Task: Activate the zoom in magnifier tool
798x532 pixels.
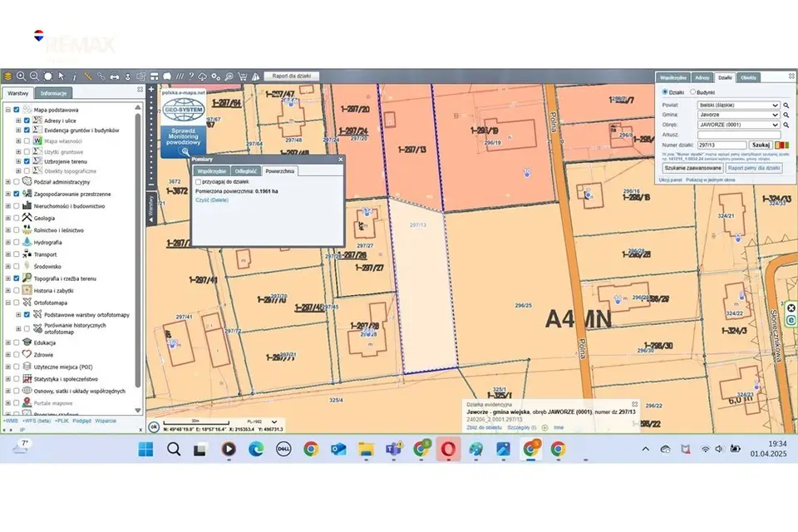Action: (21, 76)
